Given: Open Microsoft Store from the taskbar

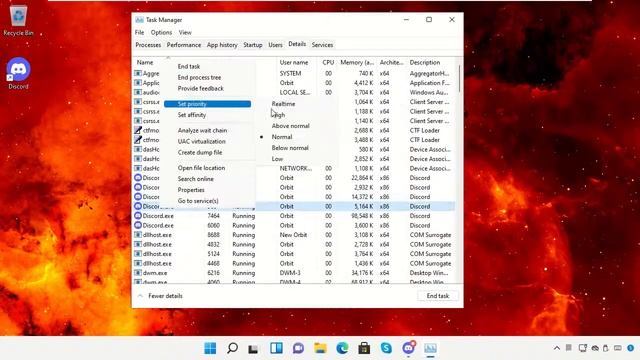Looking at the screenshot, I should [x=364, y=348].
